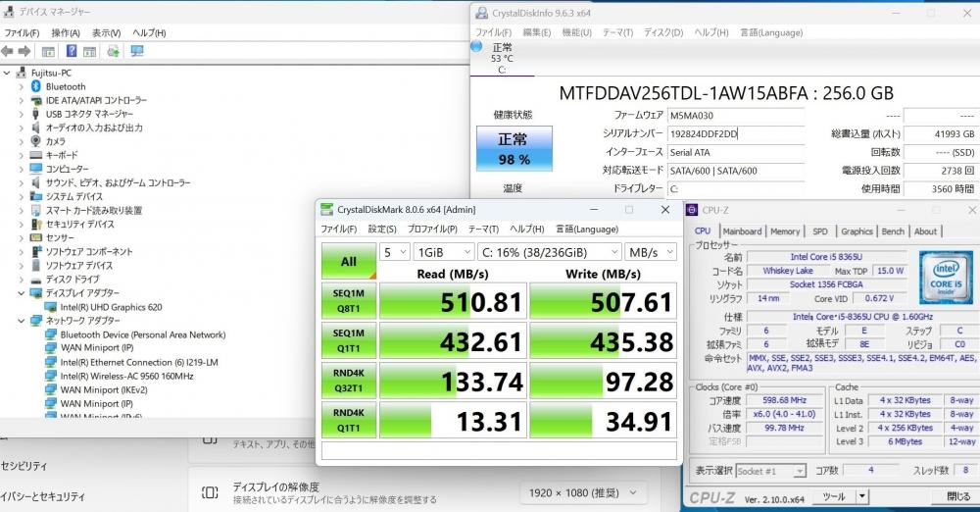Open 操作(A) menu in Device Manager

coord(66,32)
